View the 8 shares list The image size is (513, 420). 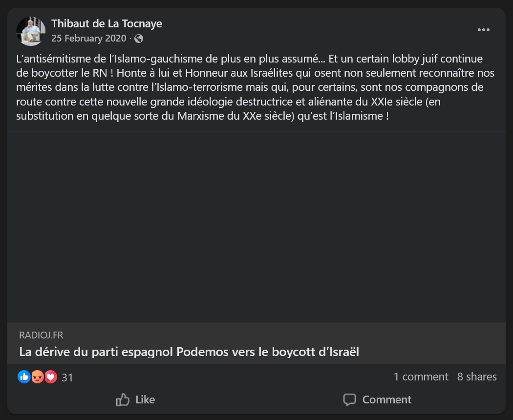[x=477, y=377]
